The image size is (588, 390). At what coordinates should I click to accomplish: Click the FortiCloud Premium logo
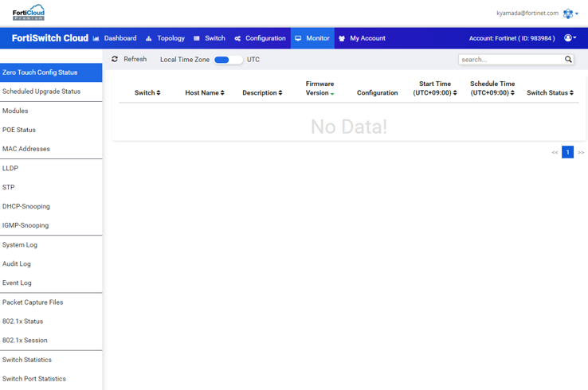(29, 13)
